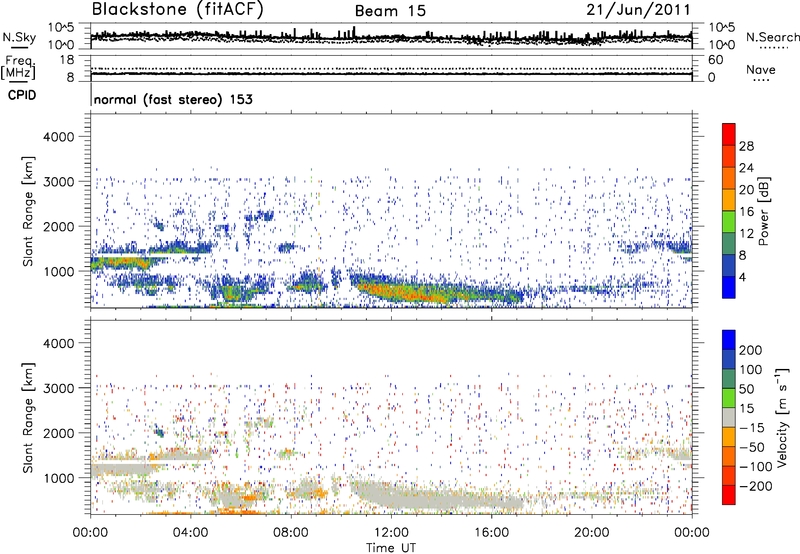
Task: Click the Velocity [m s-1] colorbar title
Action: (782, 417)
